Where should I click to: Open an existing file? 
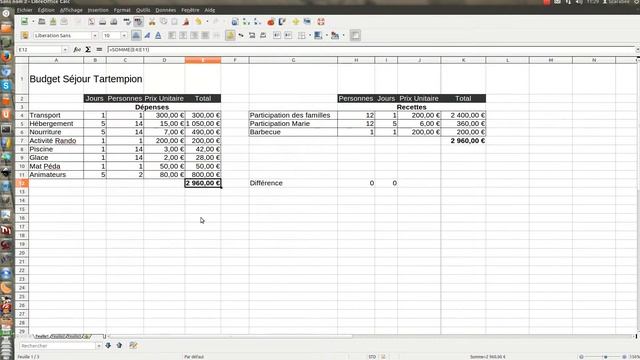(x=42, y=22)
